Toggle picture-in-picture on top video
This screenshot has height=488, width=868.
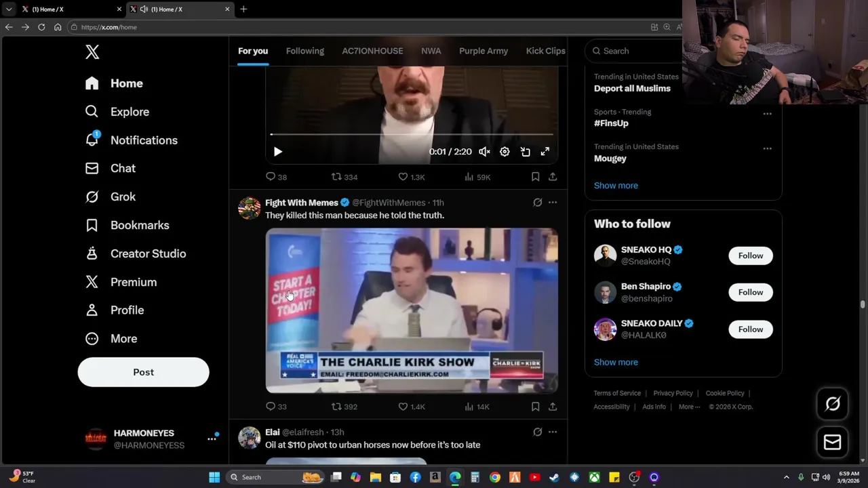pos(525,152)
